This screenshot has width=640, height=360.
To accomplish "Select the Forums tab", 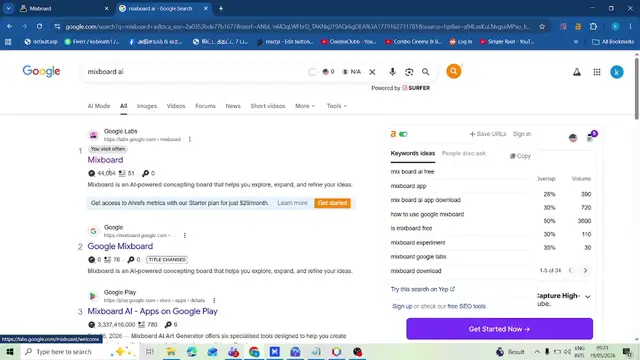I will pyautogui.click(x=205, y=106).
